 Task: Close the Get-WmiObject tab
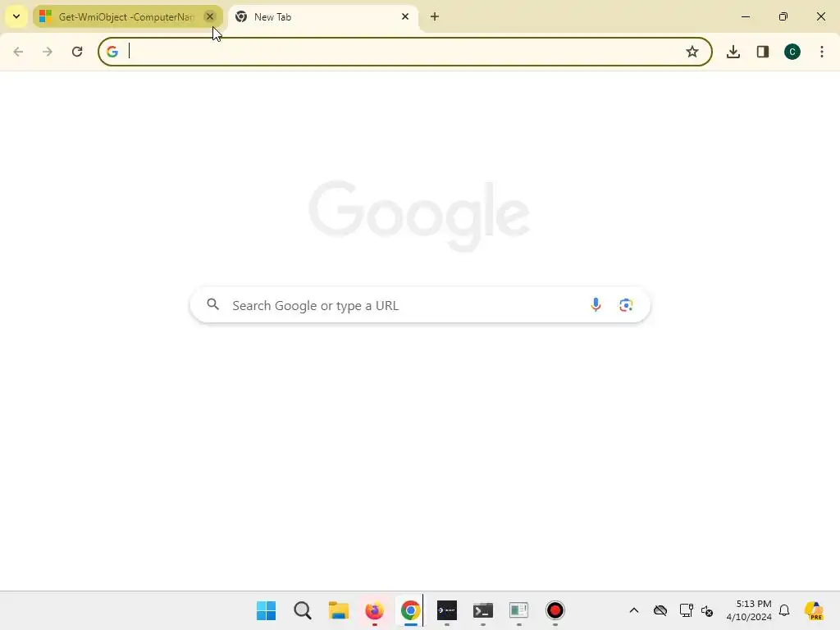(x=210, y=16)
